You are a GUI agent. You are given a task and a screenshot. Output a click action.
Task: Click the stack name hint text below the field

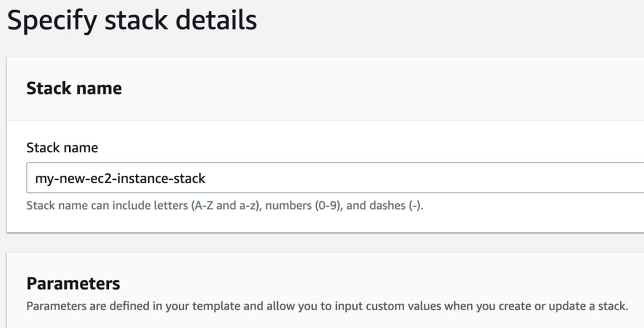[224, 206]
